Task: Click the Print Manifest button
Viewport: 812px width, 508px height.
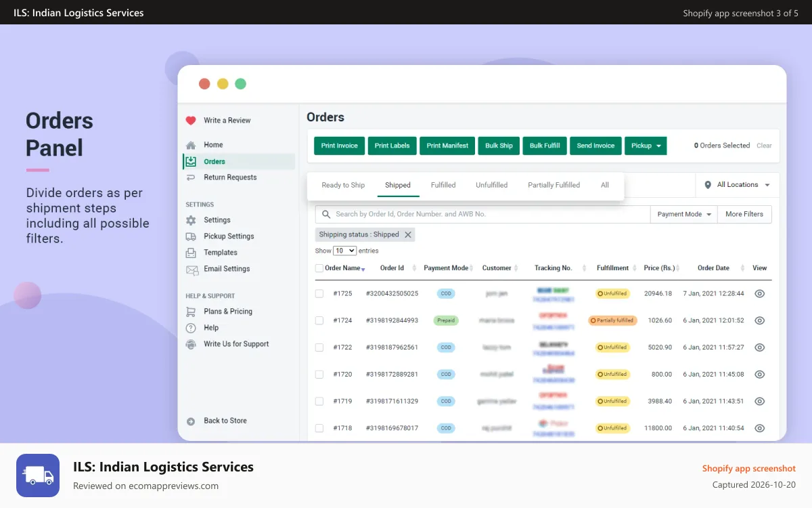Action: [x=447, y=146]
